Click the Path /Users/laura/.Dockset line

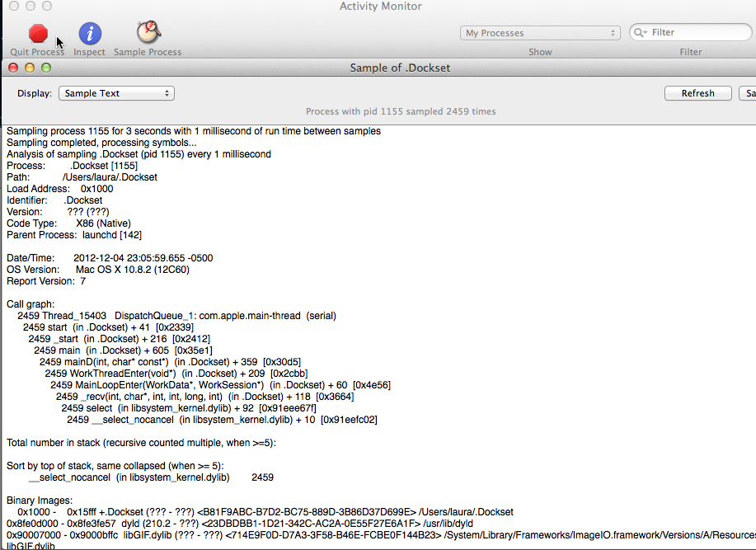pyautogui.click(x=82, y=177)
